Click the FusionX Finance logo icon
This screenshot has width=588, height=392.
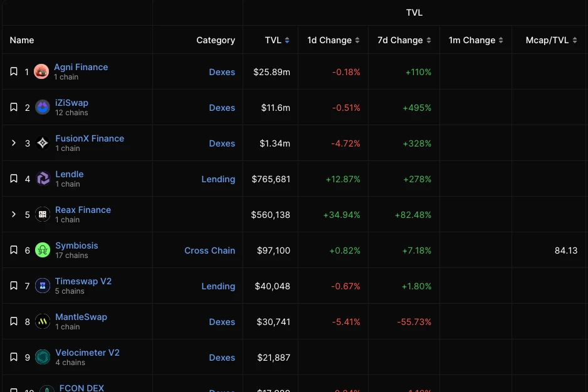pos(43,143)
